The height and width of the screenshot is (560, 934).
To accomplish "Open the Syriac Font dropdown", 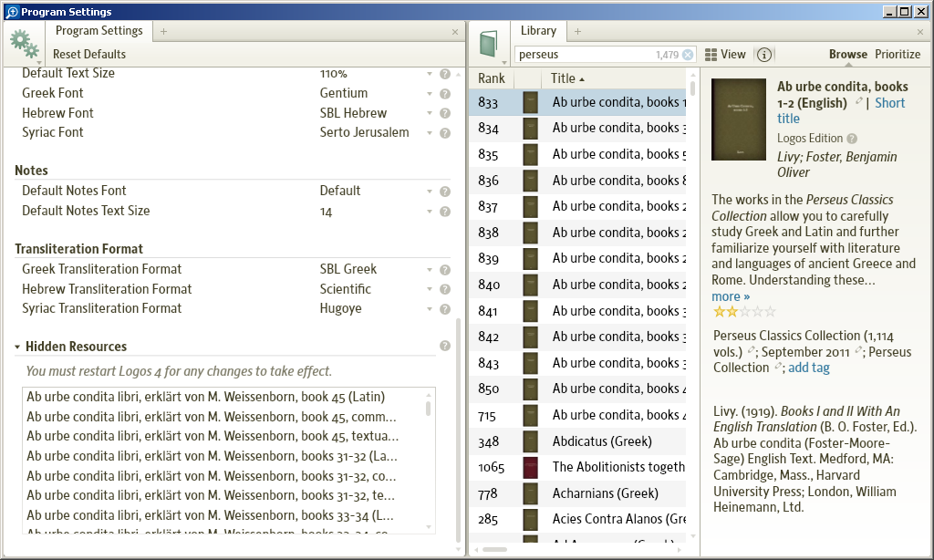I will 430,133.
